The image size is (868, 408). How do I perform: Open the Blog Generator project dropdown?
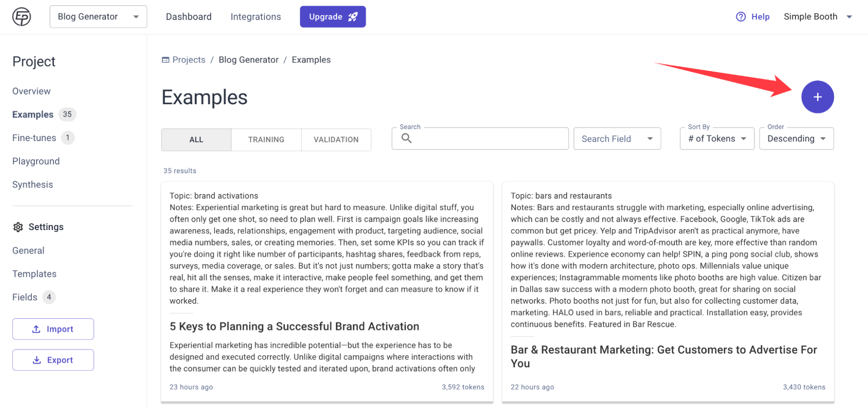[98, 17]
